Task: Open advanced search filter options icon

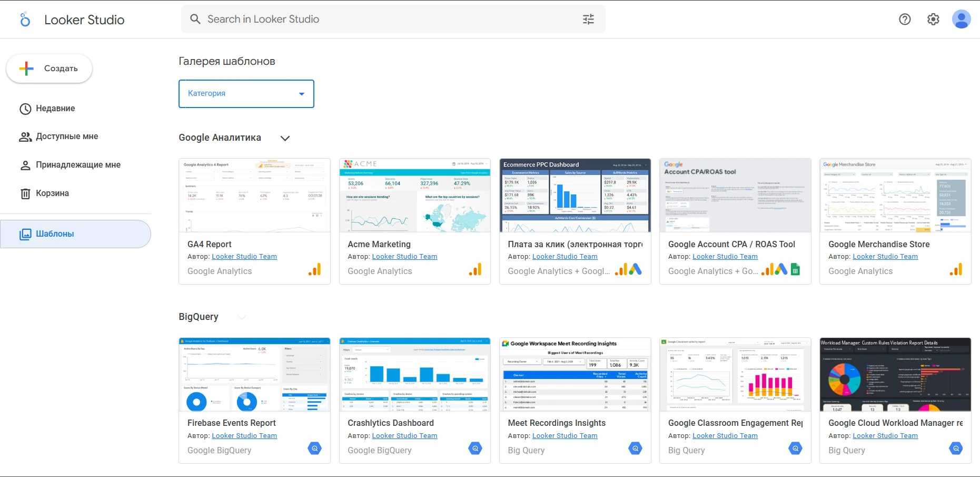Action: pyautogui.click(x=588, y=19)
